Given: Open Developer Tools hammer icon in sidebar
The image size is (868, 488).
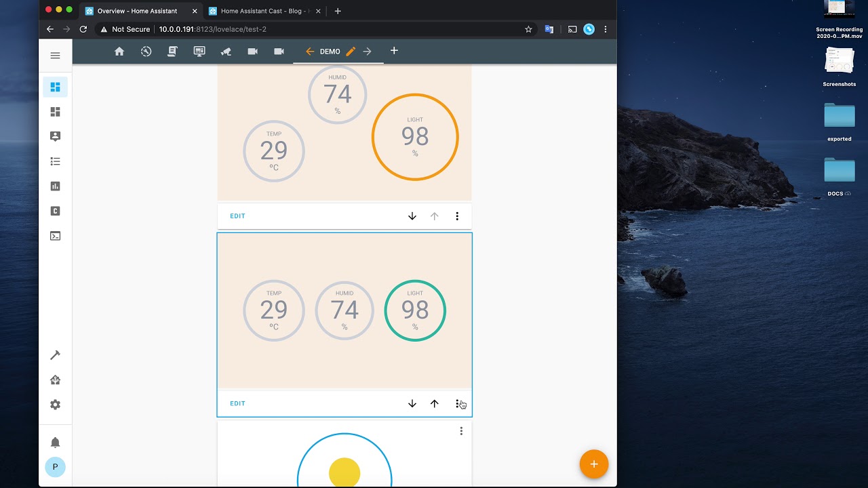Looking at the screenshot, I should click(x=56, y=355).
